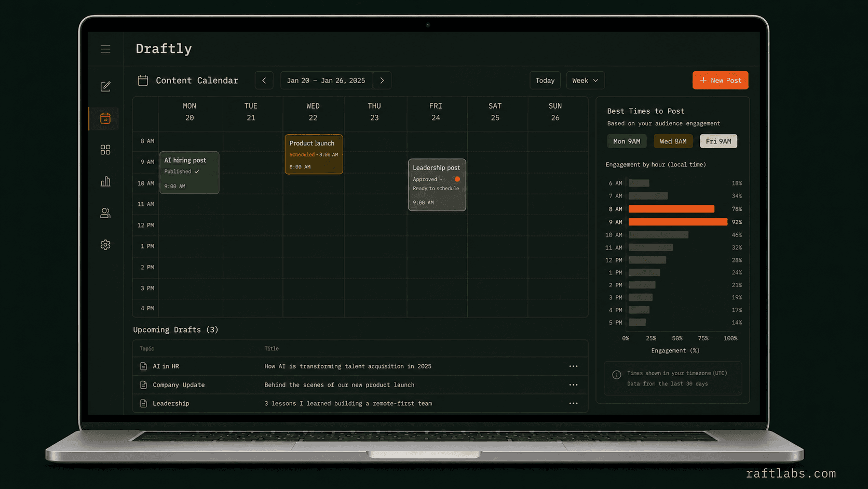Go to the next week arrow
Viewport: 868px width, 489px height.
[382, 81]
